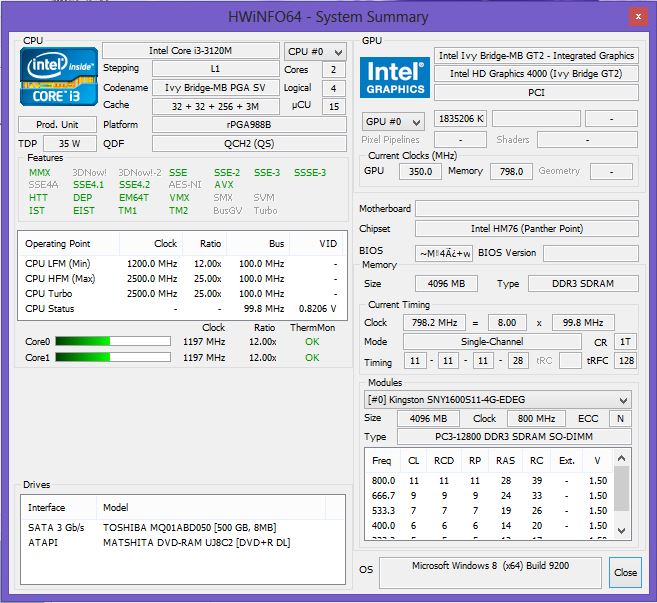Click the 666.7 frequency timing row
The image size is (657, 603).
point(489,496)
